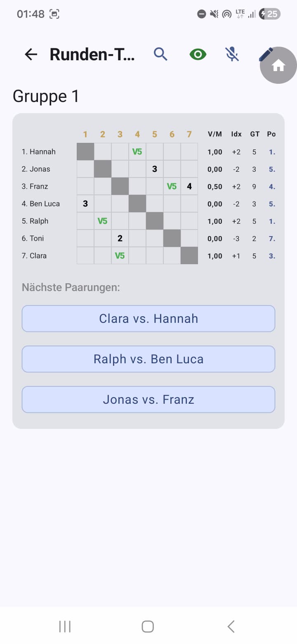
Task: Open Franz's result '4' against Clara
Action: [189, 186]
